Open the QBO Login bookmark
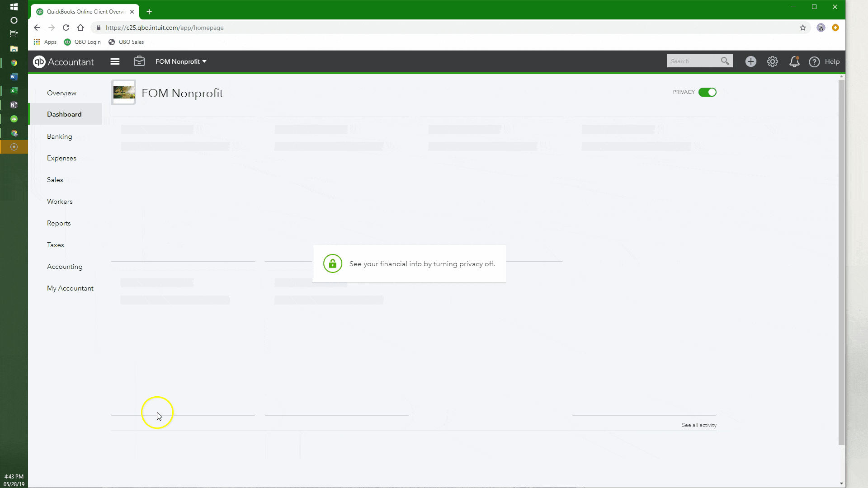This screenshot has width=868, height=488. (x=82, y=42)
